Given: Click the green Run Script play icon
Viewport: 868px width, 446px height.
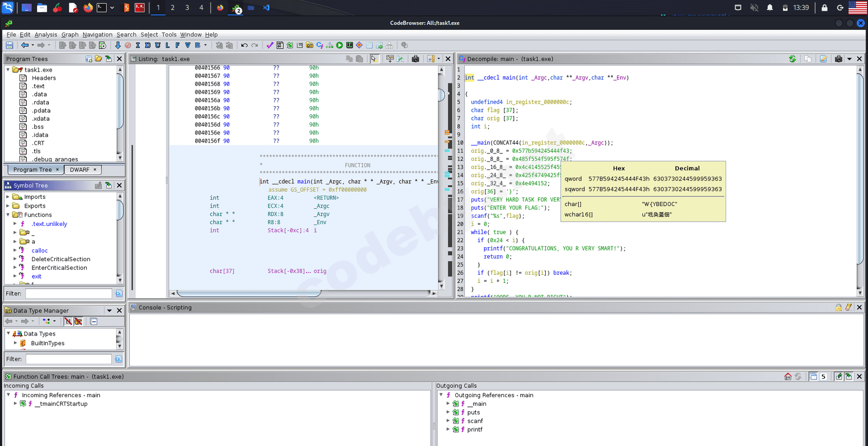Looking at the screenshot, I should pos(340,46).
